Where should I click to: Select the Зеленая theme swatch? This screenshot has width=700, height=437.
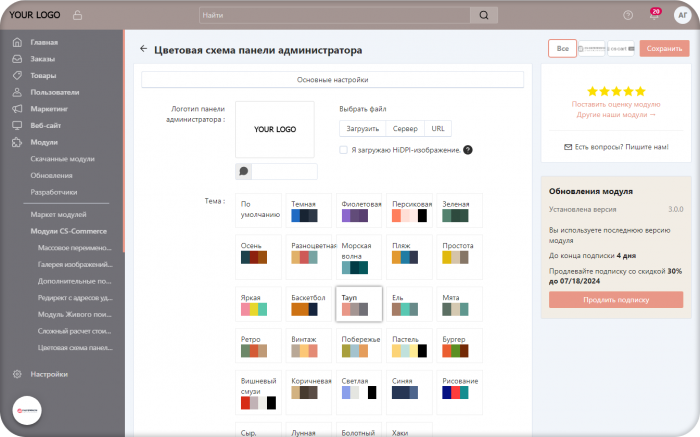(x=460, y=211)
